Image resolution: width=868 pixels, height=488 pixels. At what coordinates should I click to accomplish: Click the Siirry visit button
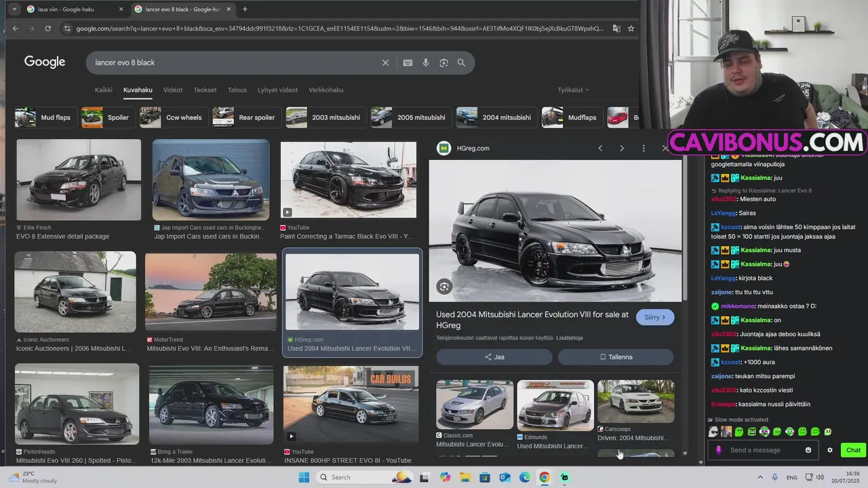tap(655, 317)
